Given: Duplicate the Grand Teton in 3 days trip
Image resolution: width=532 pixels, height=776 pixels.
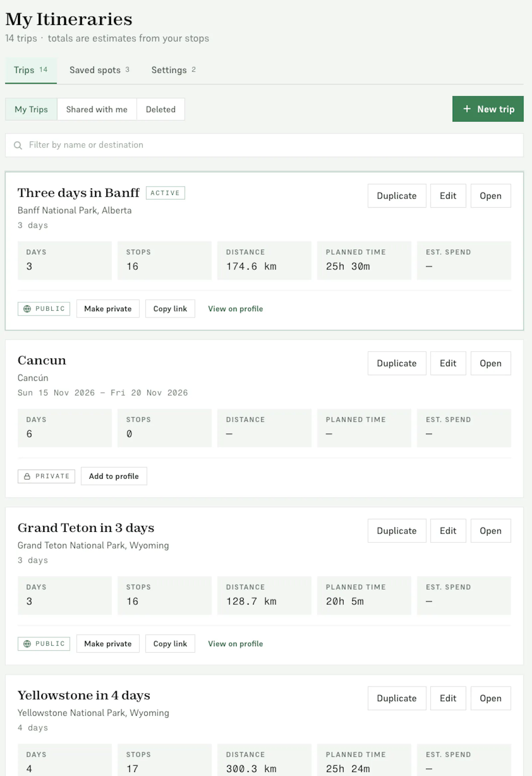Looking at the screenshot, I should coord(397,531).
